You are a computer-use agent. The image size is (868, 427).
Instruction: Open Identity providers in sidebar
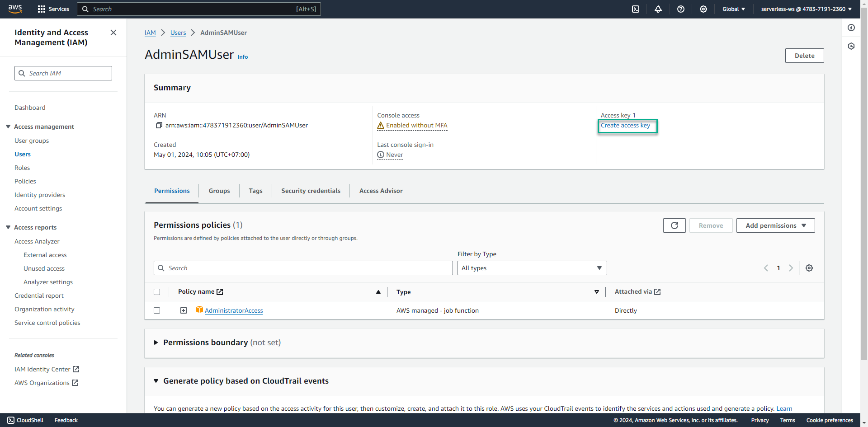[40, 195]
